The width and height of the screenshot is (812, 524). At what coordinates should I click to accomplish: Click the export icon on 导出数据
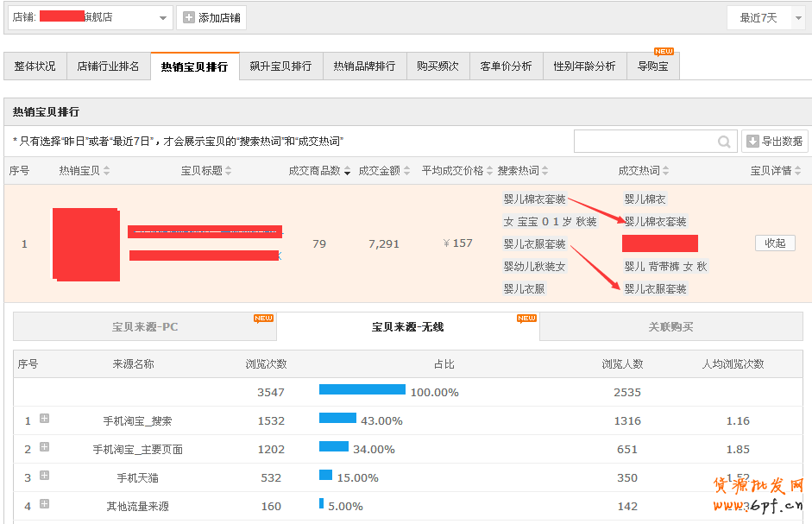(x=752, y=142)
